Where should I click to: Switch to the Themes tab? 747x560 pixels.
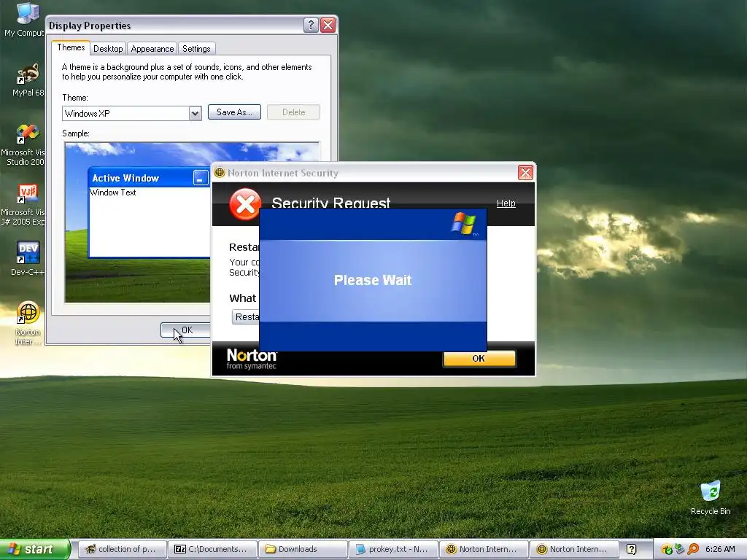coord(71,47)
